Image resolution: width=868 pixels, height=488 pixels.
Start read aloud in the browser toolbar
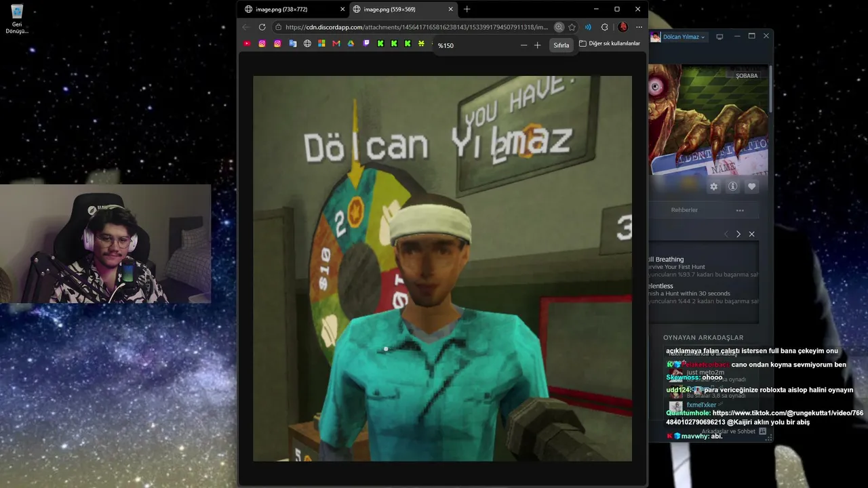click(588, 27)
